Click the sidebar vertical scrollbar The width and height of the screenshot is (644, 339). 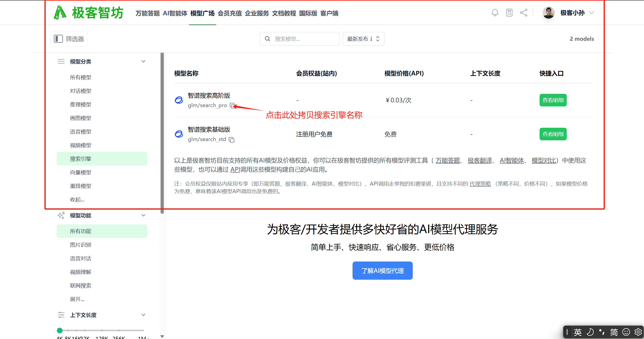click(x=162, y=133)
